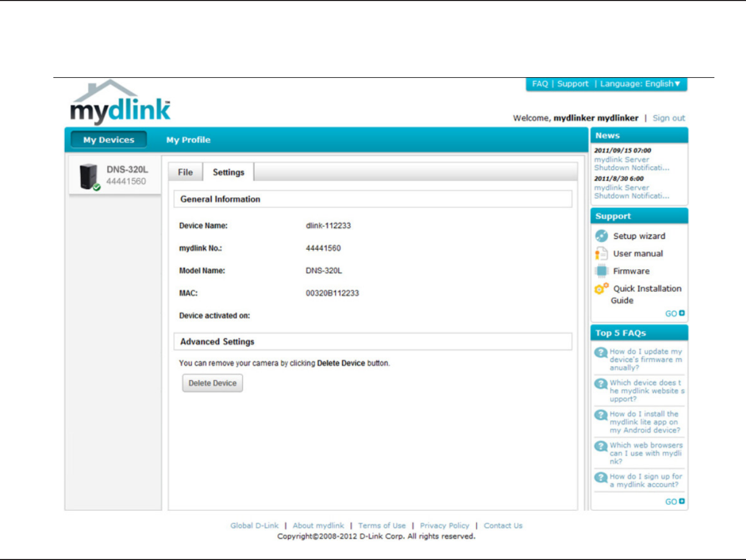746x560 pixels.
Task: Click the Model Name value DNS-320L
Action: pyautogui.click(x=324, y=270)
